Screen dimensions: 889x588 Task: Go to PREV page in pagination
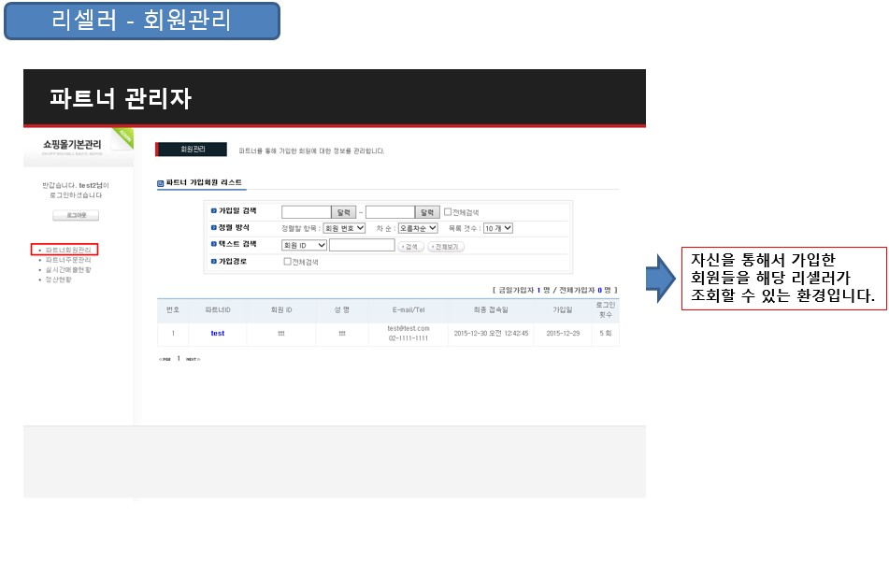point(164,359)
